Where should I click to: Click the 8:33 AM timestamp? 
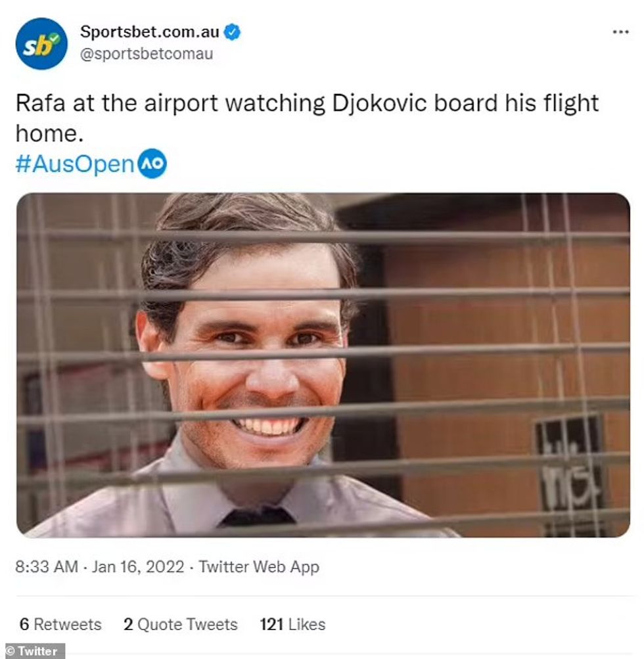47,566
